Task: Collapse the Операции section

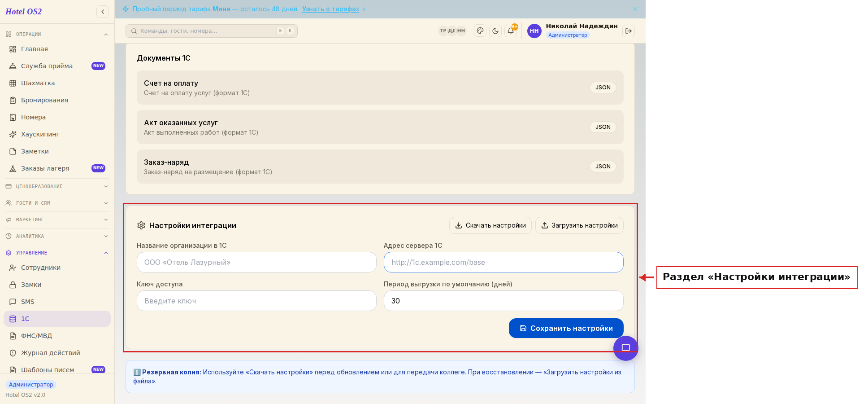Action: click(x=57, y=34)
